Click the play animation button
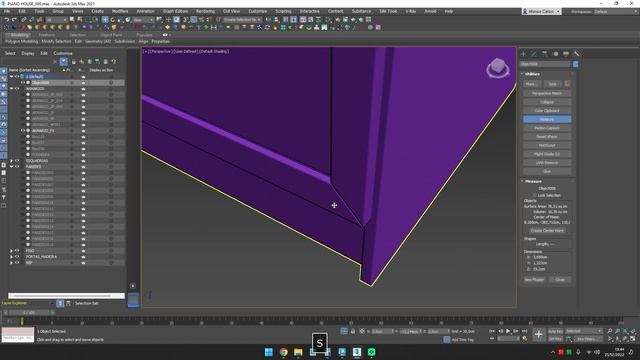This screenshot has height=360, width=640. tap(508, 331)
